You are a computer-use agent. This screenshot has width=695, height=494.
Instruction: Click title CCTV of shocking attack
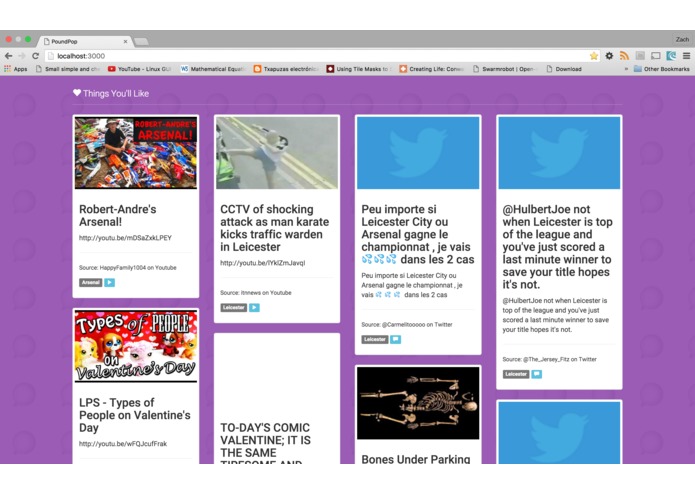pyautogui.click(x=275, y=228)
